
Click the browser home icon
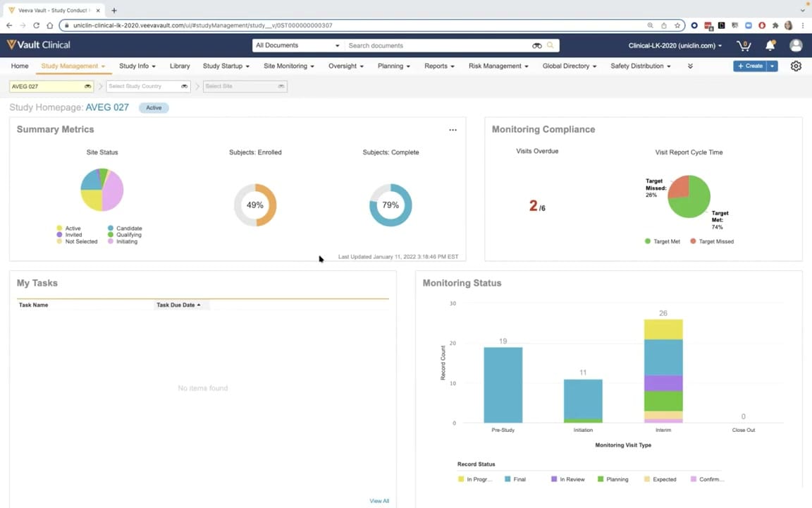click(50, 25)
